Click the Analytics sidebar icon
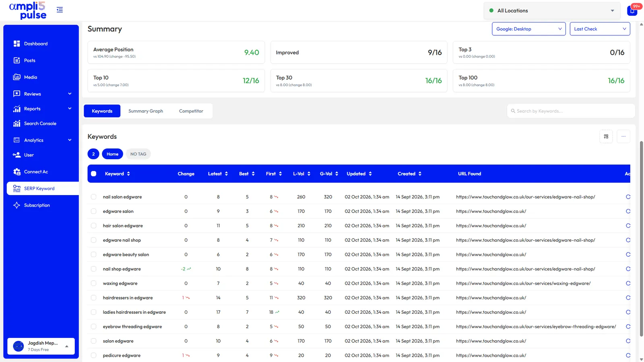This screenshot has width=644, height=362. [x=17, y=140]
